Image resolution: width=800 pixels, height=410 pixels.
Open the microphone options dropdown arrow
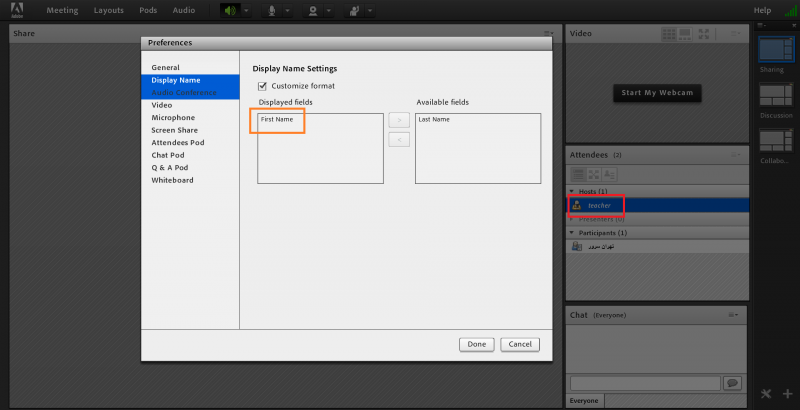tap(287, 10)
